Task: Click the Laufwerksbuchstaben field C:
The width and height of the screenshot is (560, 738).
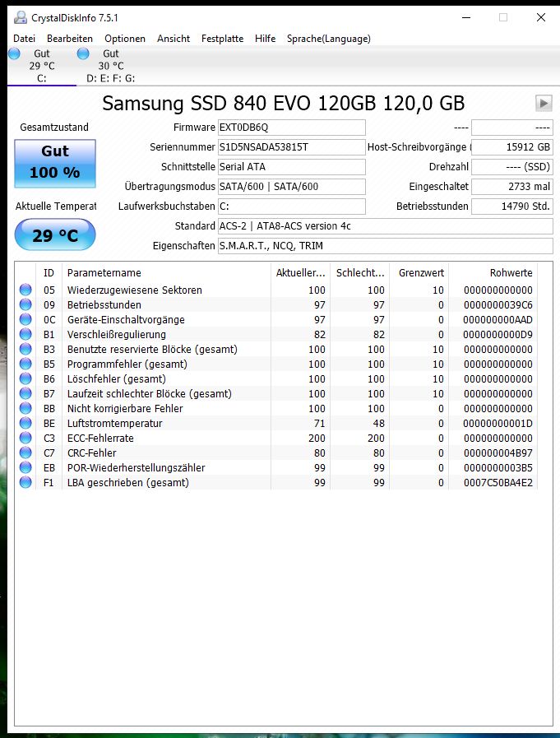Action: pos(291,207)
